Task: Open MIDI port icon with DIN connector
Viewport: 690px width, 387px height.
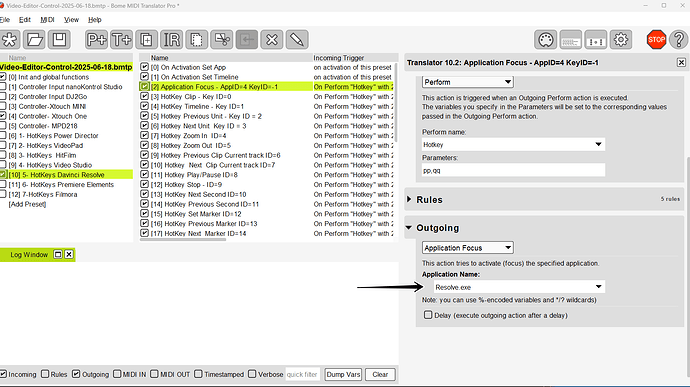Action: pyautogui.click(x=545, y=40)
